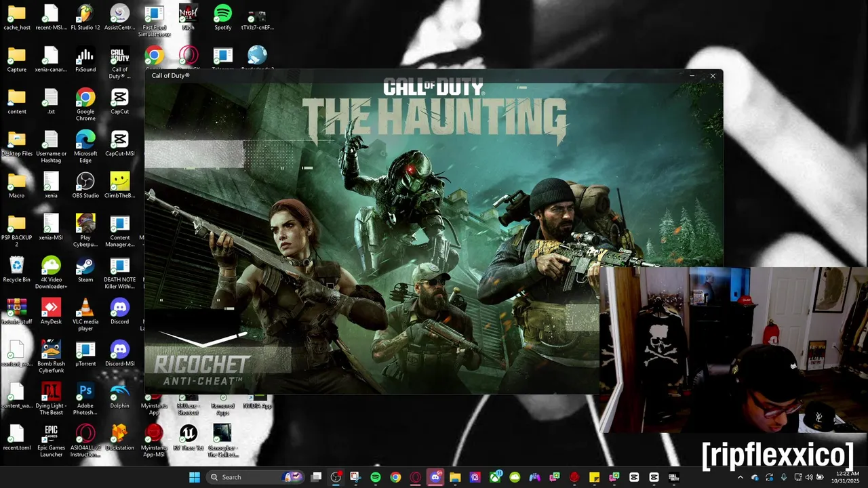Open the Discord-MSI desktop icon
The image size is (868, 488).
click(120, 354)
